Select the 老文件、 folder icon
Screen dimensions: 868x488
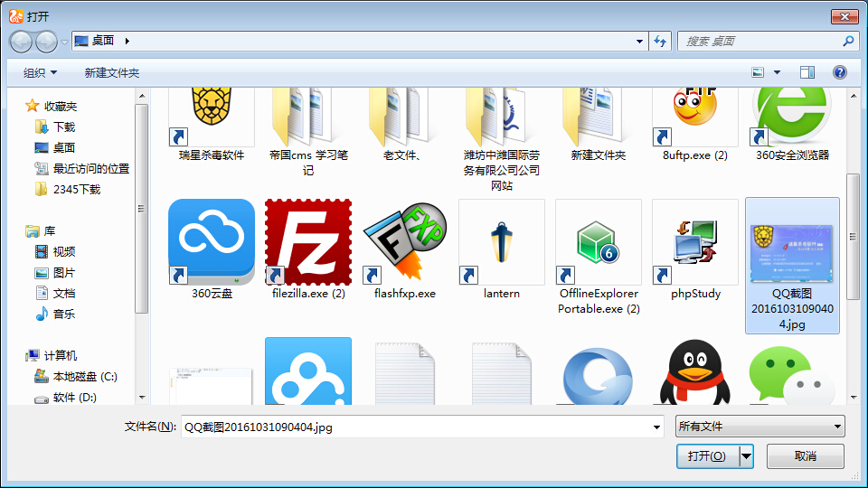(405, 117)
